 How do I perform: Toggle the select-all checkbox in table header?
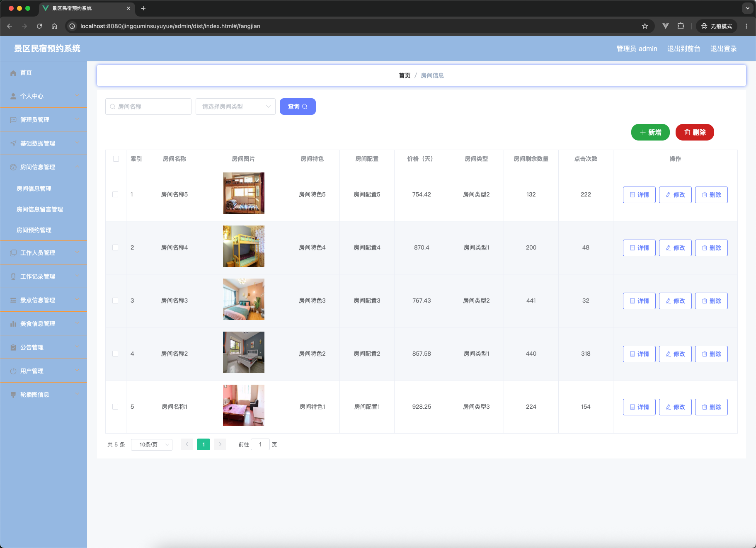coord(116,159)
